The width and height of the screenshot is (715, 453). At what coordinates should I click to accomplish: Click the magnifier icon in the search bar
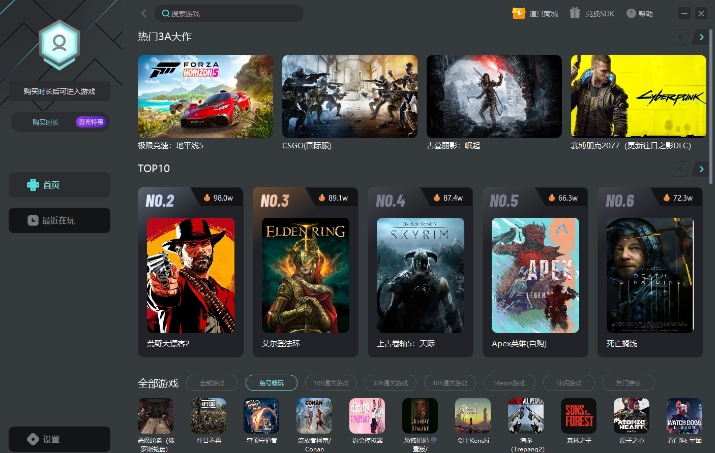click(x=166, y=14)
